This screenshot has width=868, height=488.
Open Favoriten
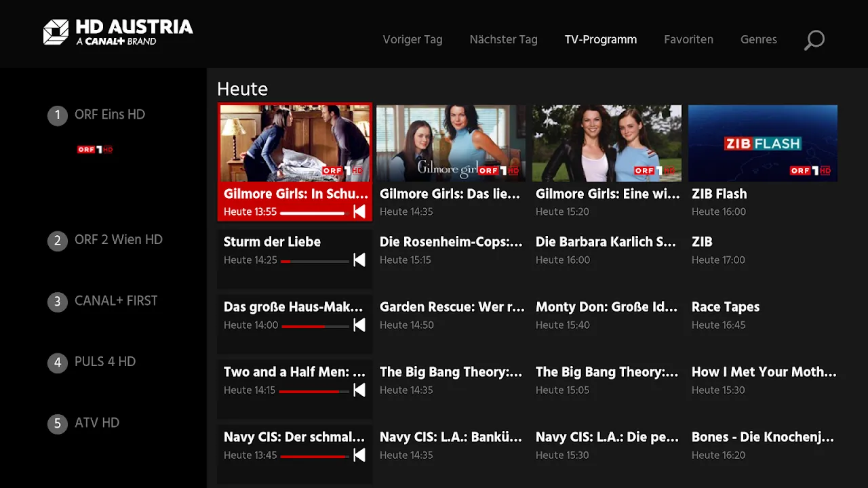pos(688,39)
